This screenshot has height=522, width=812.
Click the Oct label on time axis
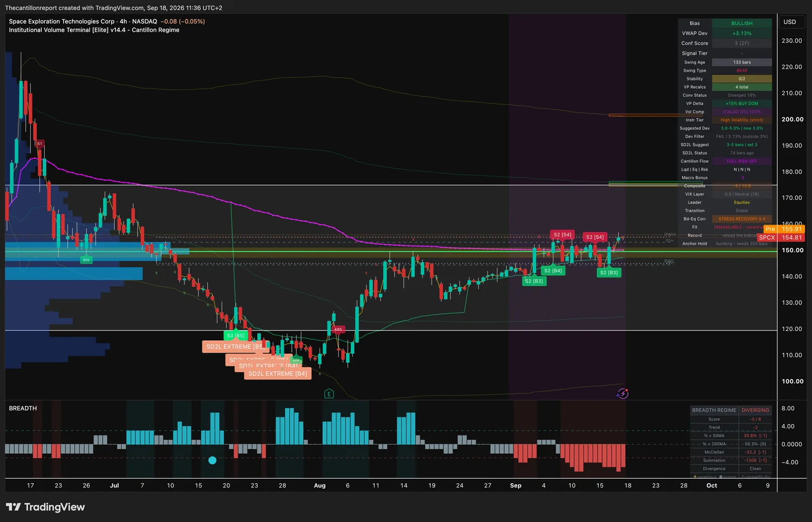[712, 486]
